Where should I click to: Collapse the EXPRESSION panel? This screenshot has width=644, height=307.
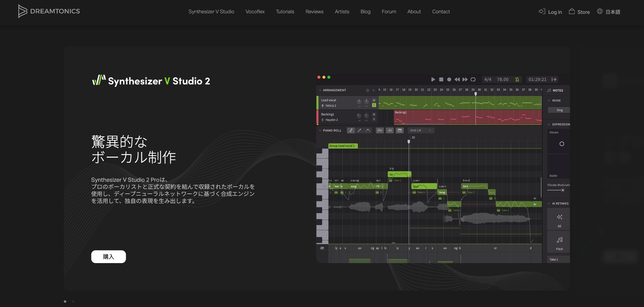point(549,124)
